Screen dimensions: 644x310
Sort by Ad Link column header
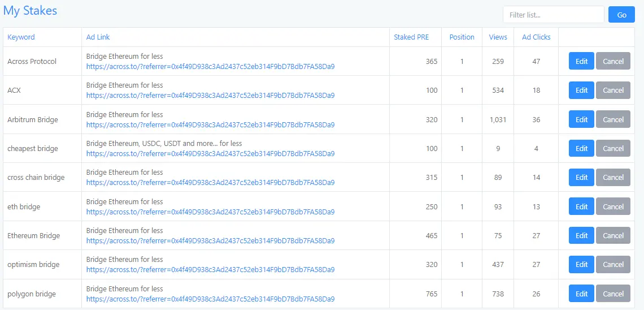coord(98,37)
